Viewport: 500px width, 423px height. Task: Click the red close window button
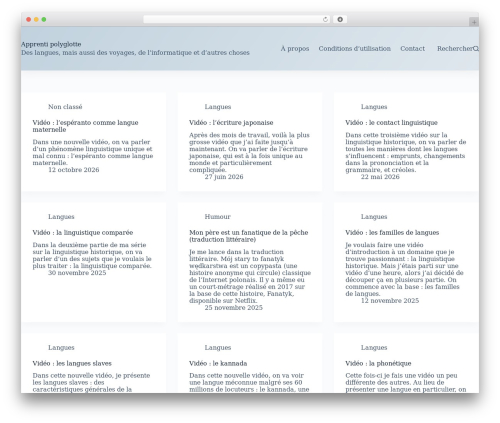(29, 20)
